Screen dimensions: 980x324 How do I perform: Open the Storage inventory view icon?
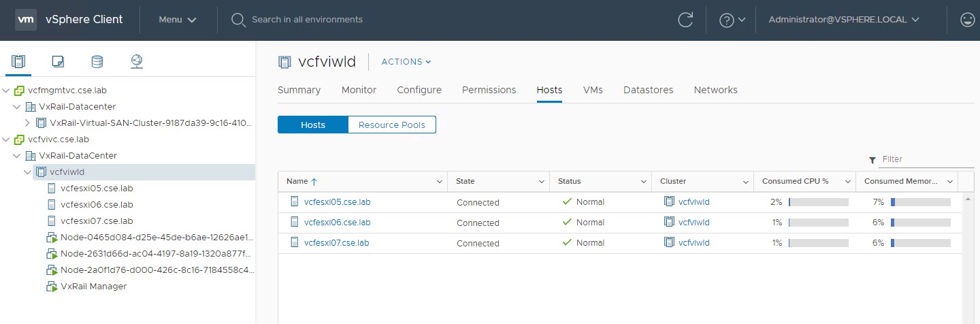[x=97, y=62]
